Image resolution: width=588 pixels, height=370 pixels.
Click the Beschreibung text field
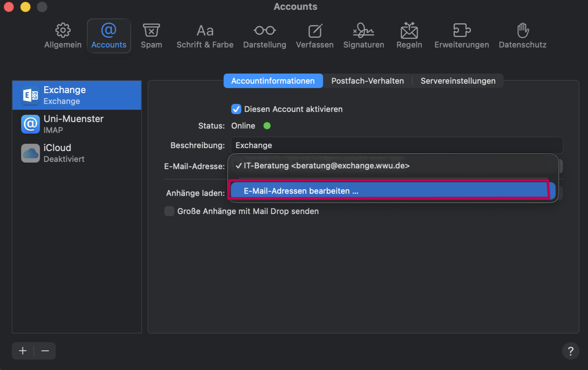396,145
